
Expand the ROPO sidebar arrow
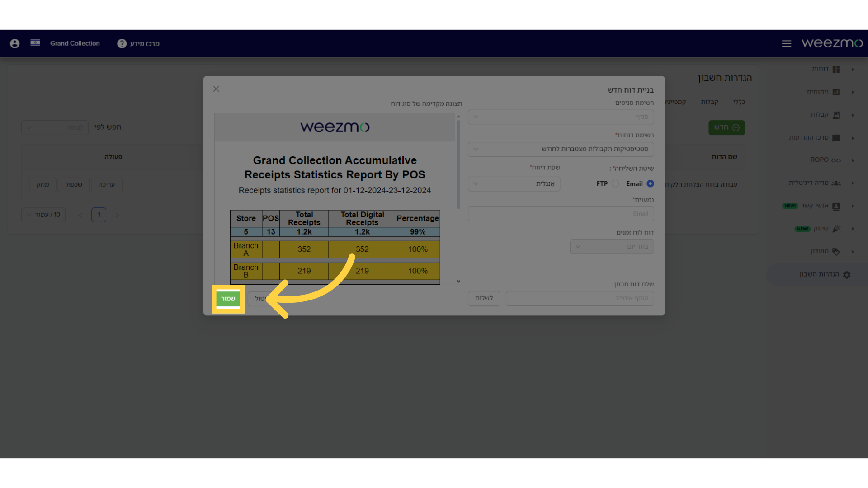point(853,160)
